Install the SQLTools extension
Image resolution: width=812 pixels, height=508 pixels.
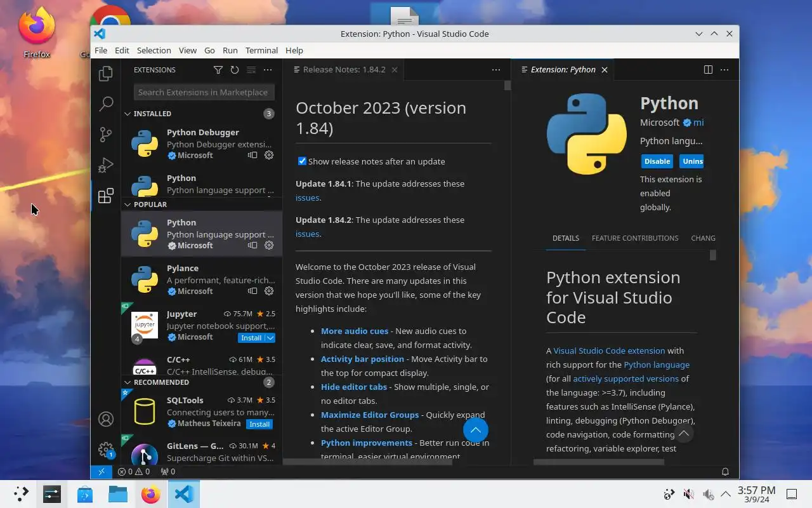259,424
